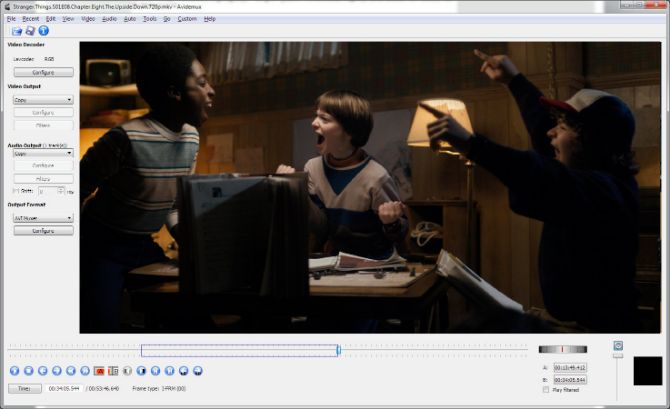Screen dimensions: 670x409
Task: Open the Go menu
Action: [167, 19]
